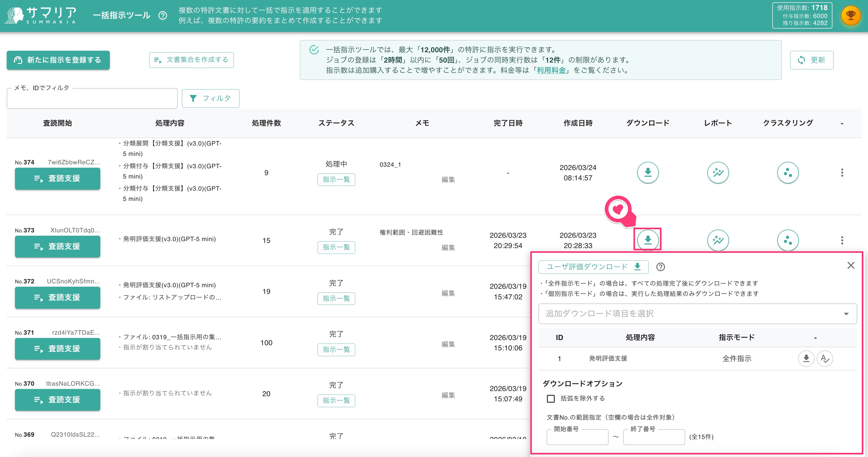Image resolution: width=868 pixels, height=457 pixels.
Task: Open the trophy icon in the header
Action: 851,15
